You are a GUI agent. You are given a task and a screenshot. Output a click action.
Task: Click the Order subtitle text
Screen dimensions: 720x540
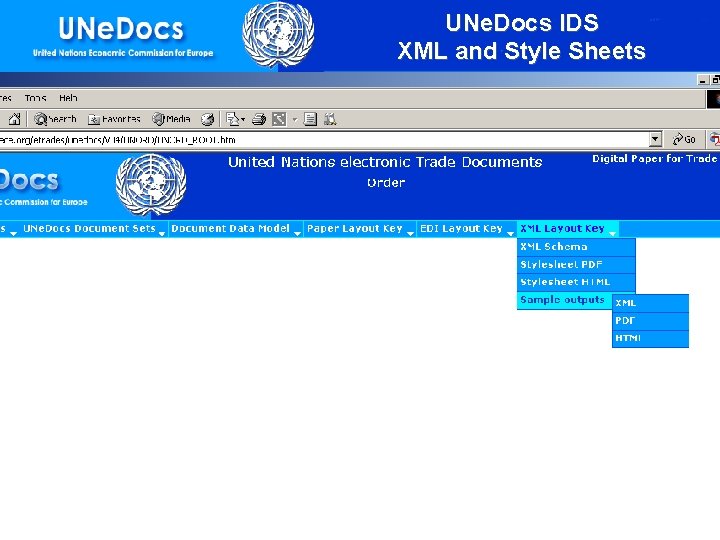click(386, 183)
